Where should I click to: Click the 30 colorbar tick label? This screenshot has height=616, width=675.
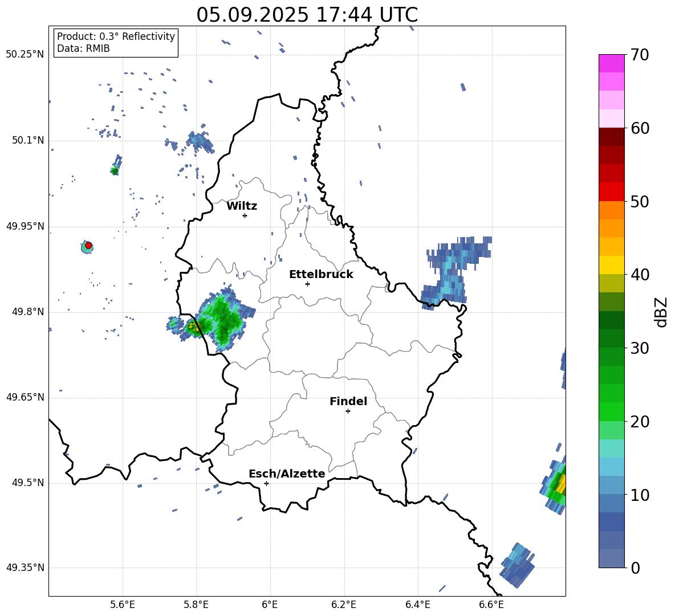[640, 348]
